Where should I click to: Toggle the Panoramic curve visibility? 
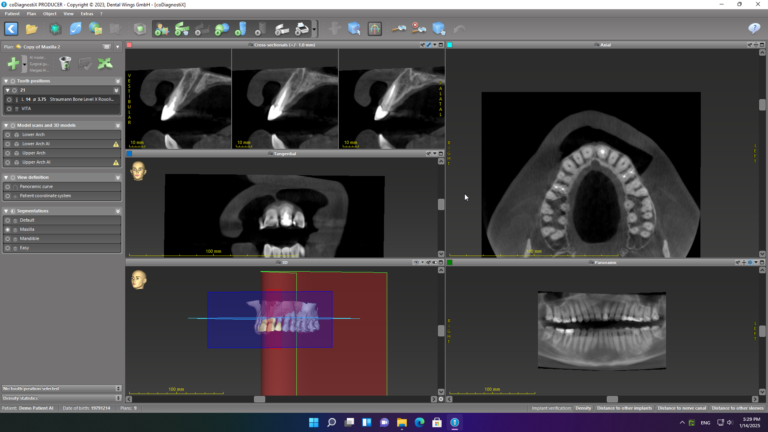coord(9,187)
